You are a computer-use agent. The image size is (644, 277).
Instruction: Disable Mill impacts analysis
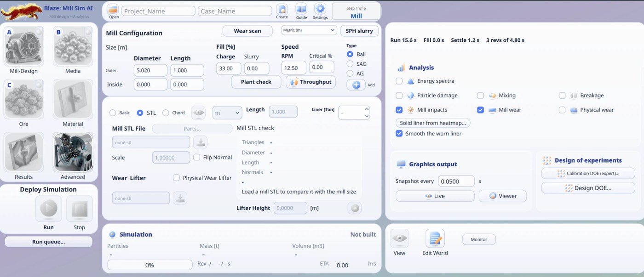[x=399, y=110]
